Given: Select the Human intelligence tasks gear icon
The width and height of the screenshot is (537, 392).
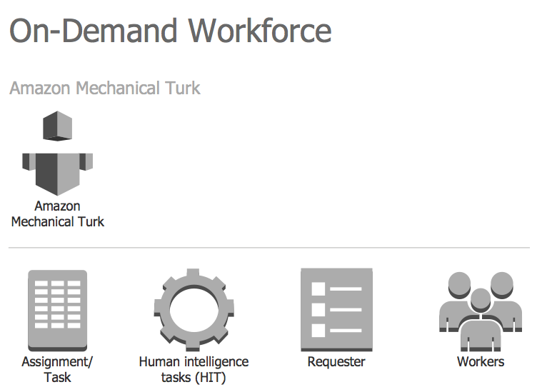Looking at the screenshot, I should coord(194,310).
